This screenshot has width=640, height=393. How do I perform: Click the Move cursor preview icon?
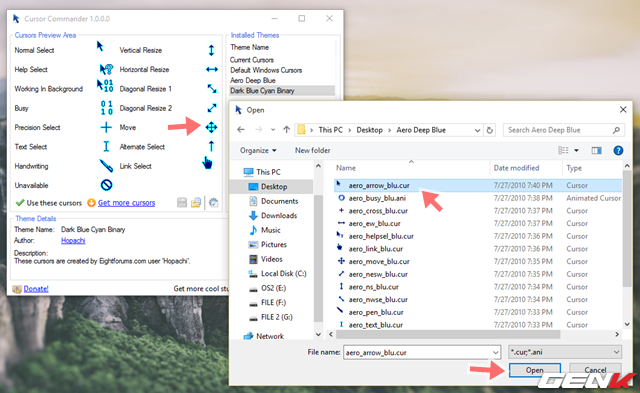click(x=211, y=127)
